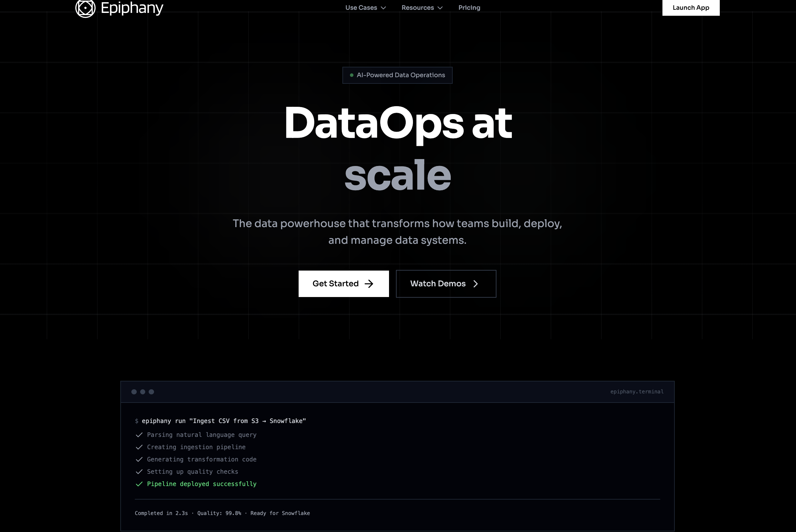Click the first terminal window dot
Screen dimensions: 796x532
tap(134, 392)
